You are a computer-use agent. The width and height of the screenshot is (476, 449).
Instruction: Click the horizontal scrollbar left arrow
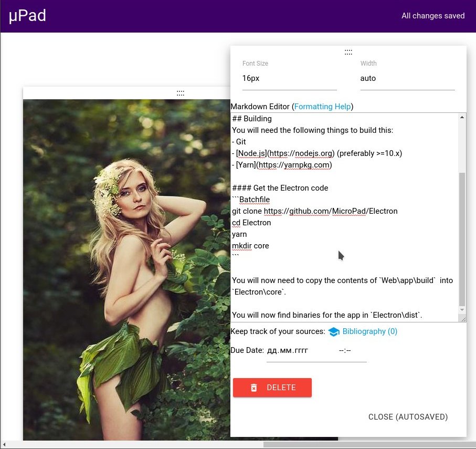coord(4,444)
